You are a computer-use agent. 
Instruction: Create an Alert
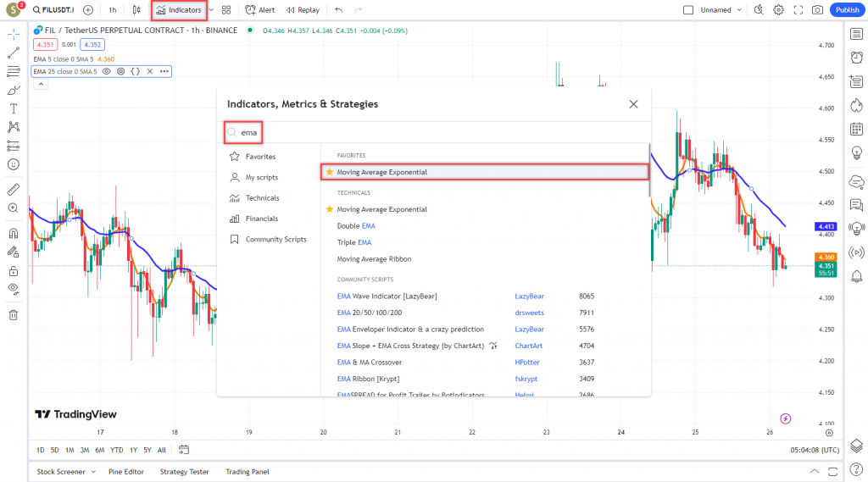click(260, 10)
